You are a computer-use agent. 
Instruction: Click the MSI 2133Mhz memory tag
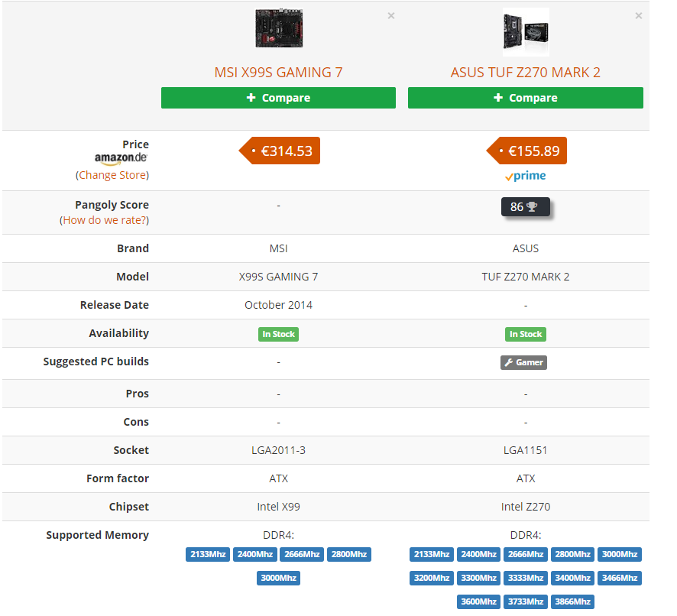click(x=208, y=554)
